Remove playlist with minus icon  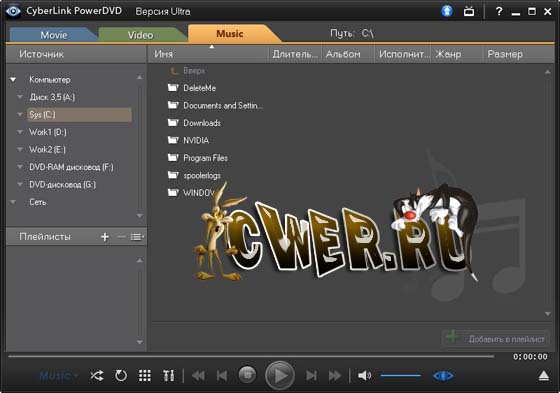click(x=121, y=237)
